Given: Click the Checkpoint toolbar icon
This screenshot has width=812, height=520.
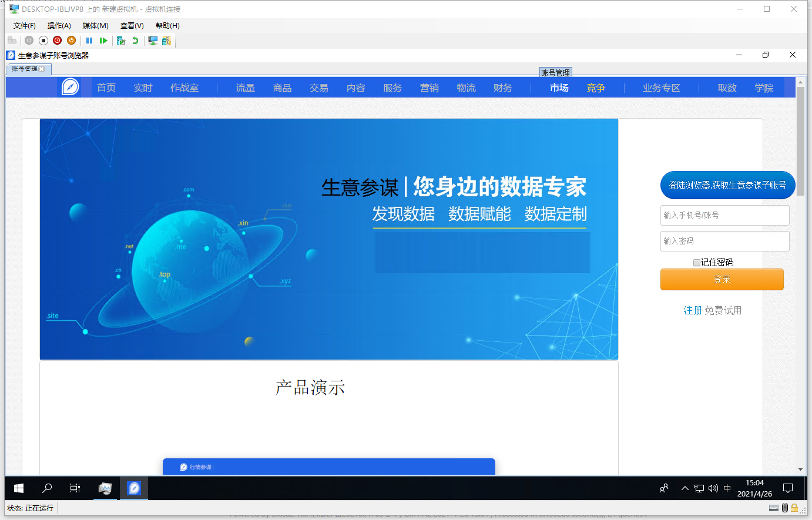Looking at the screenshot, I should [121, 41].
